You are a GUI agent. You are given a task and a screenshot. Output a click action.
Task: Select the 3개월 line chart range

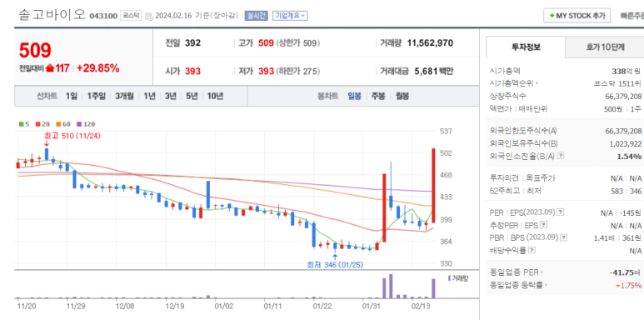pos(124,96)
